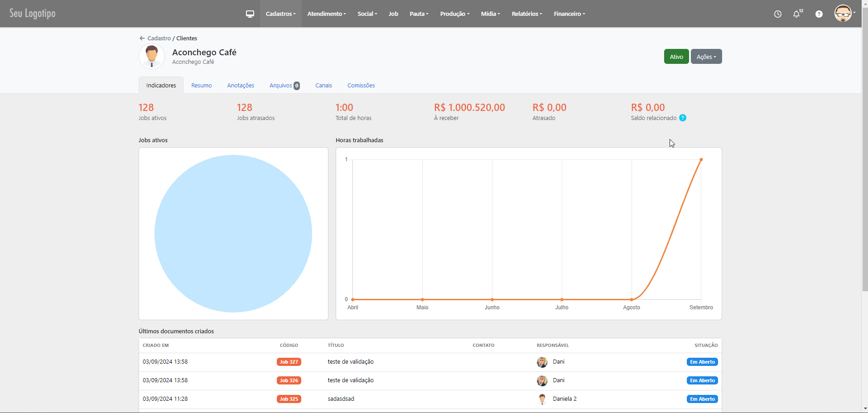Click the monitor dashboard icon in navbar
This screenshot has width=868, height=413.
250,14
